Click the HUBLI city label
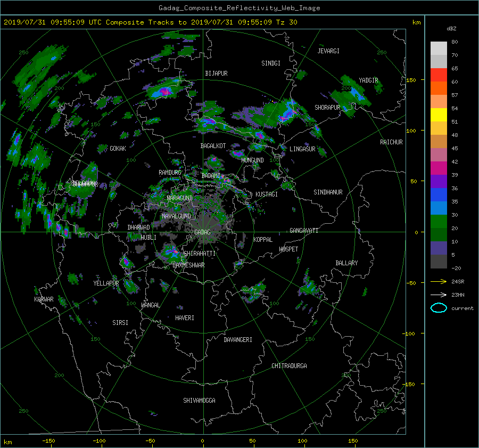The width and height of the screenshot is (479, 448). pyautogui.click(x=148, y=238)
